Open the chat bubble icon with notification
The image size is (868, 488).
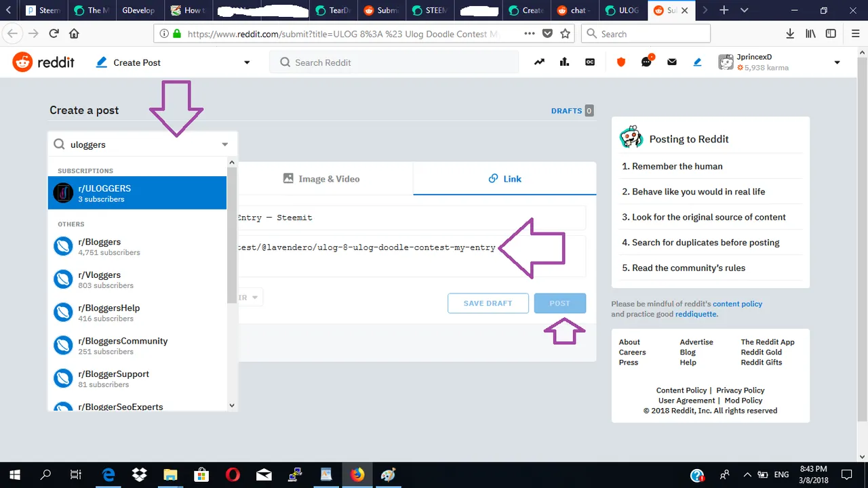pos(647,61)
